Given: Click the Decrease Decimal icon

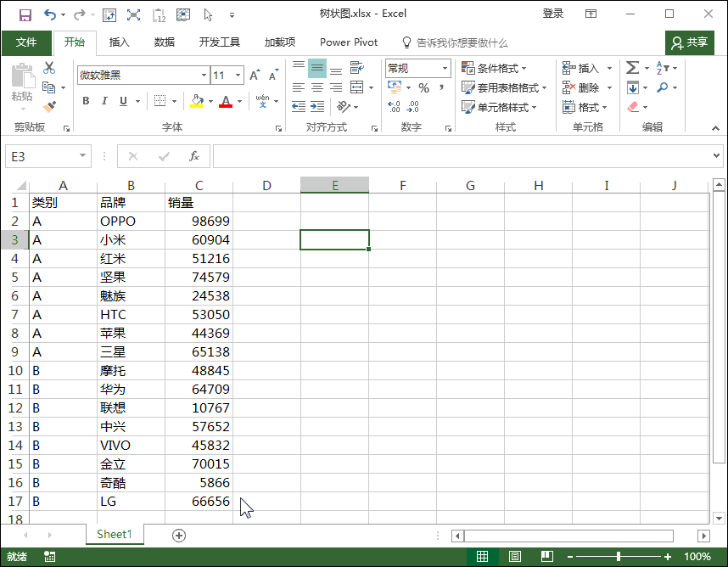Looking at the screenshot, I should click(412, 107).
